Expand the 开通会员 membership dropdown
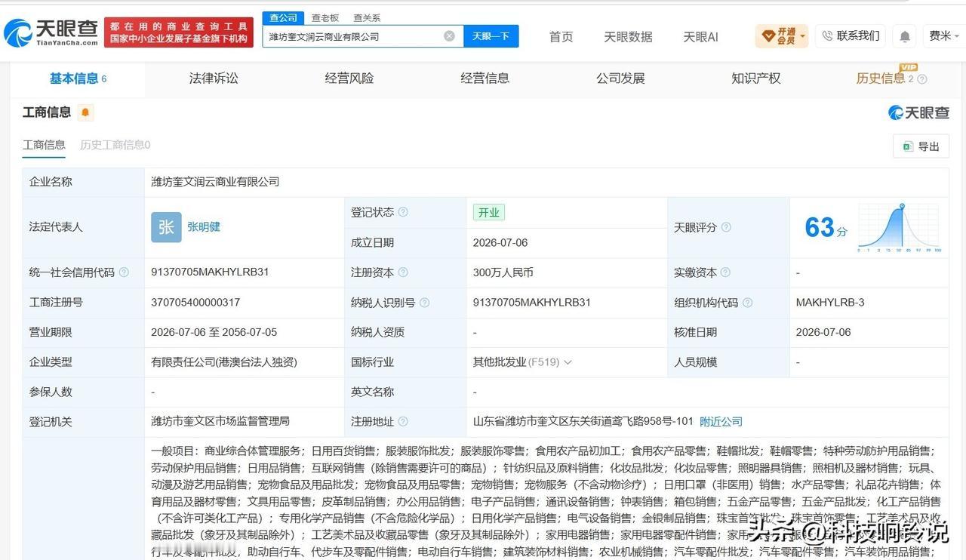Screen dimensions: 966x560 point(782,35)
